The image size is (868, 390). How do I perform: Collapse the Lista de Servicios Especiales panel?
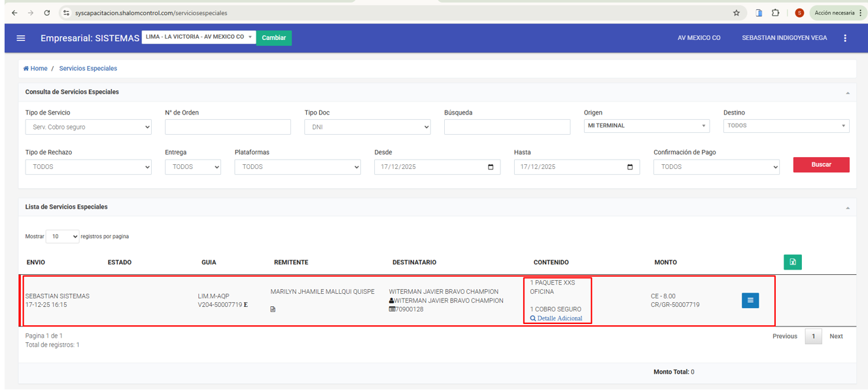click(848, 207)
